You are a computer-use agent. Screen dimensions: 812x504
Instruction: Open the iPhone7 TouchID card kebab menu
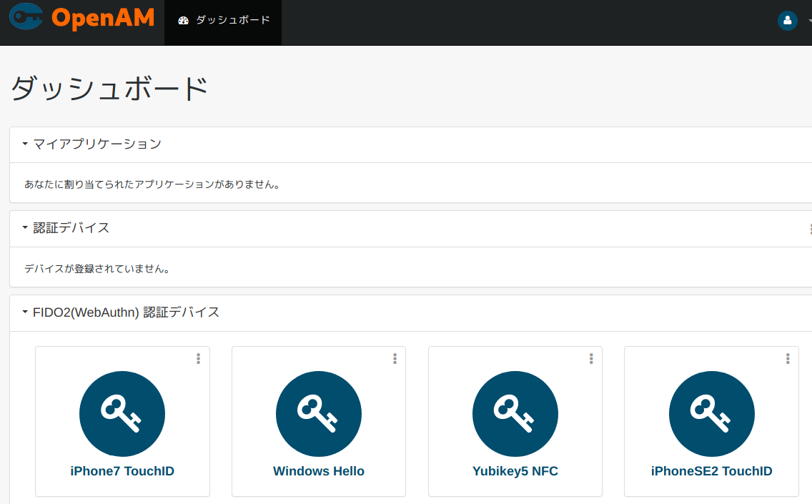198,359
